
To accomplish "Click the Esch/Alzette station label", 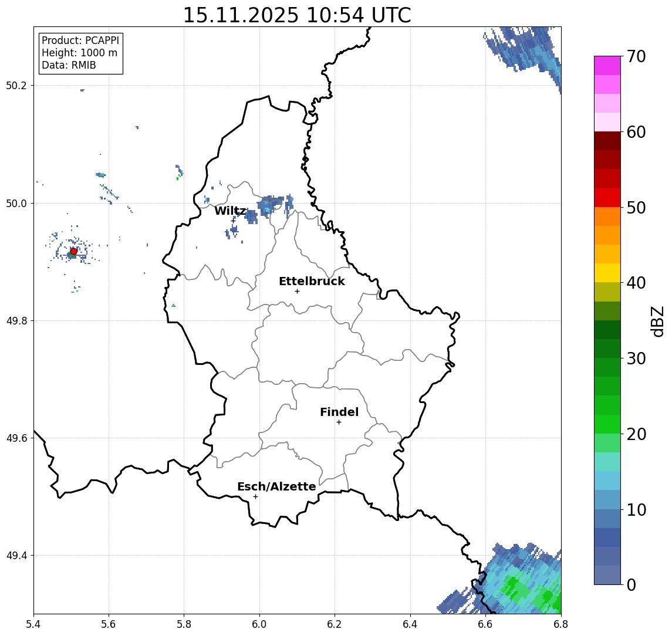I will 276,486.
